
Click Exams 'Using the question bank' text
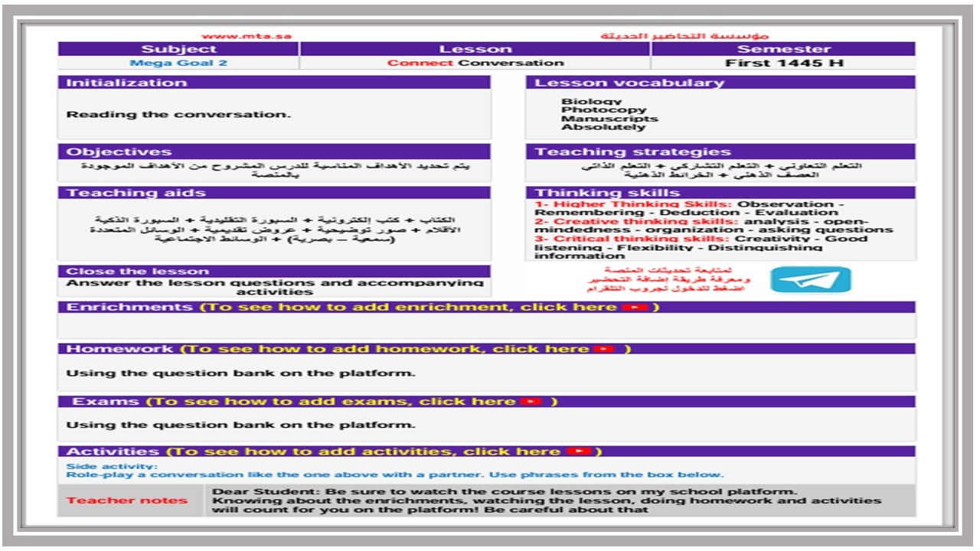240,425
